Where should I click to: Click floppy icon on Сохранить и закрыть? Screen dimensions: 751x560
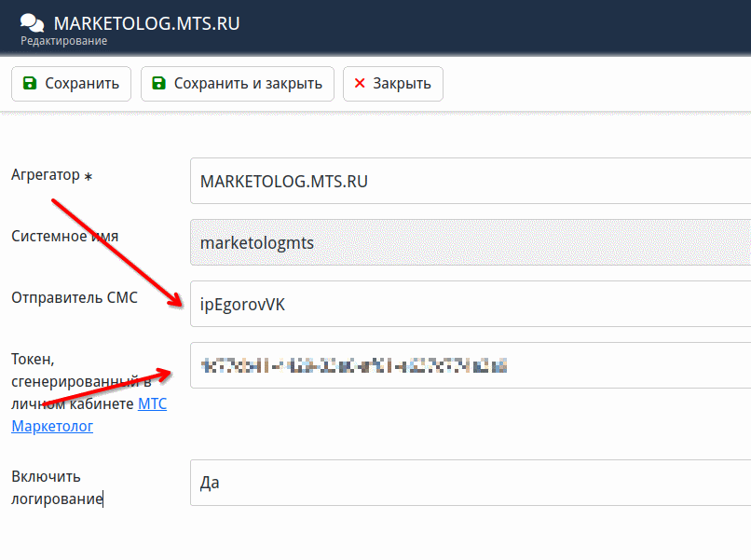[158, 84]
